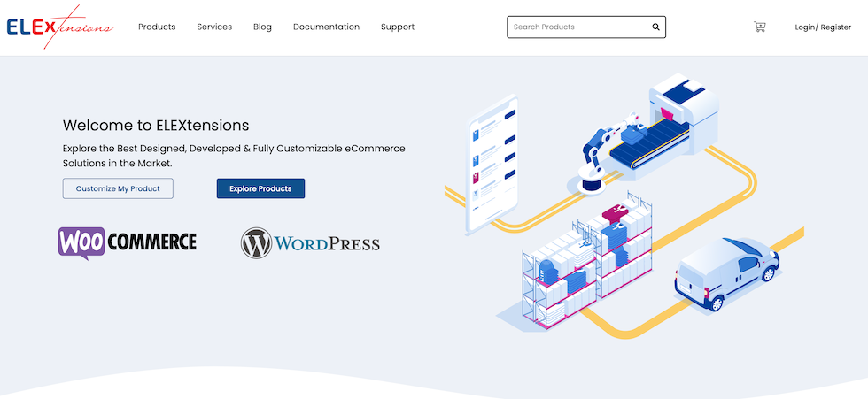The height and width of the screenshot is (399, 868).
Task: Open the shopping cart
Action: (x=759, y=27)
